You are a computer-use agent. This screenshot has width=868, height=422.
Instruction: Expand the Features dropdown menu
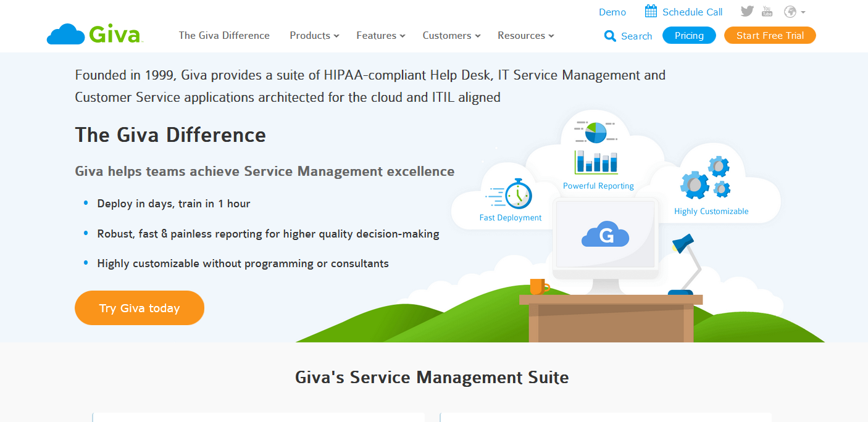click(x=381, y=36)
